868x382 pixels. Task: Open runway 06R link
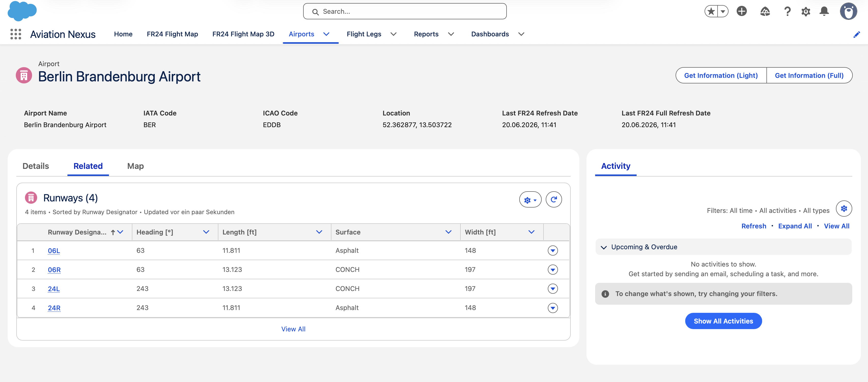point(54,270)
